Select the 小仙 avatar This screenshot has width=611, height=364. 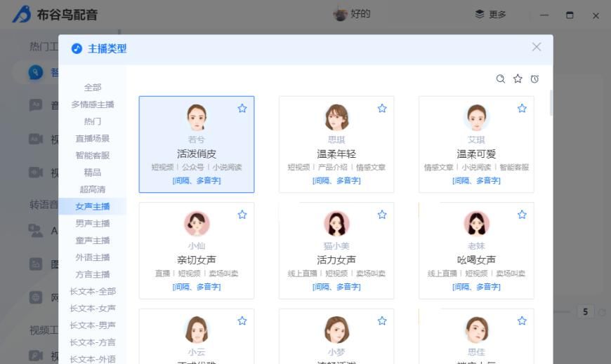click(197, 224)
